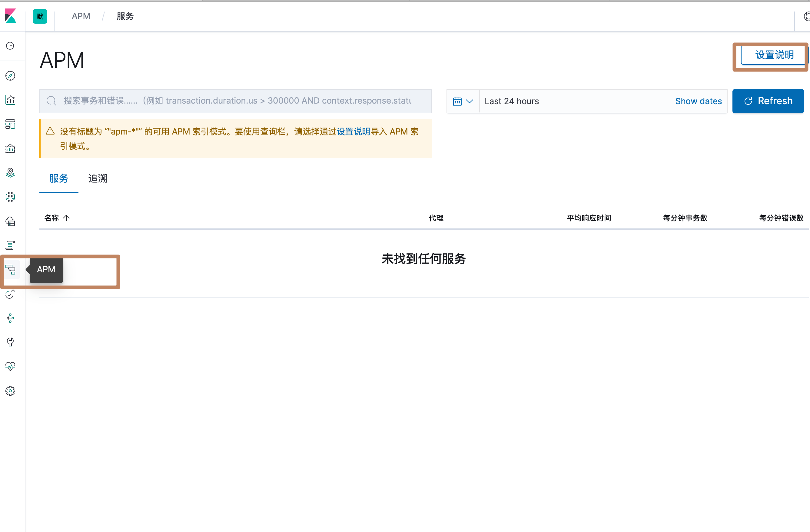Select the 服务 tab
Screen dimensions: 810x532
click(x=58, y=178)
